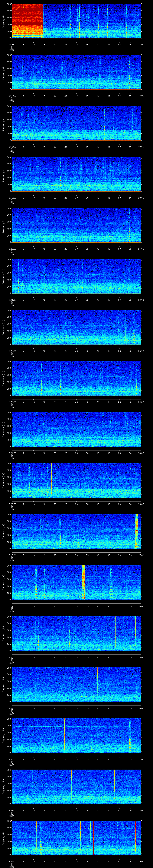The height and width of the screenshot is (868, 153).
Task: Select the spectrogram panel starting at 2:23:00
Action: click(77, 378)
